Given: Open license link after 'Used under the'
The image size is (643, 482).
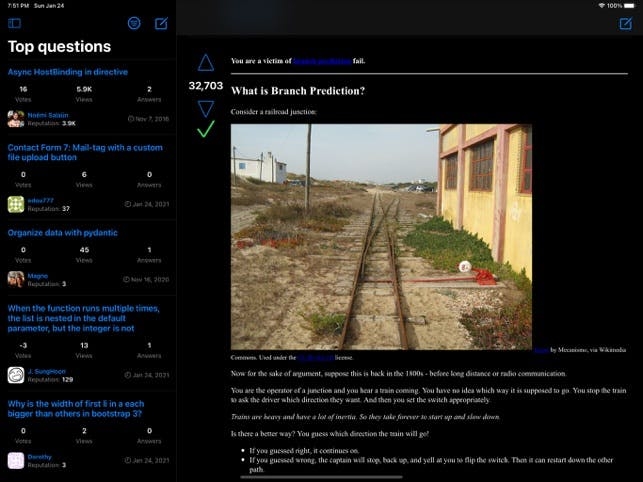Looking at the screenshot, I should pos(316,358).
